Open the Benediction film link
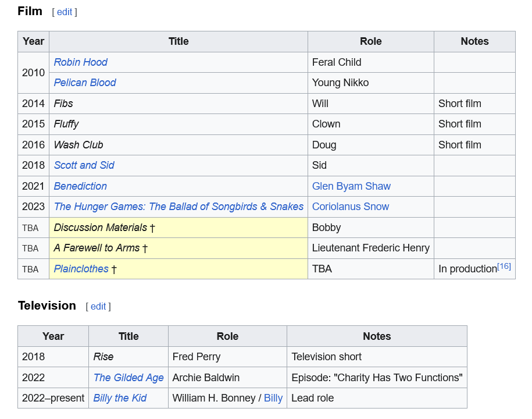This screenshot has height=419, width=532. [x=80, y=186]
